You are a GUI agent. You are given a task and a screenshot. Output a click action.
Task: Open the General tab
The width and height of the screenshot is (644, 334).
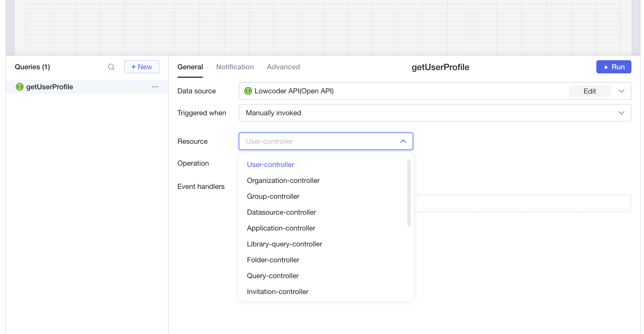[190, 67]
